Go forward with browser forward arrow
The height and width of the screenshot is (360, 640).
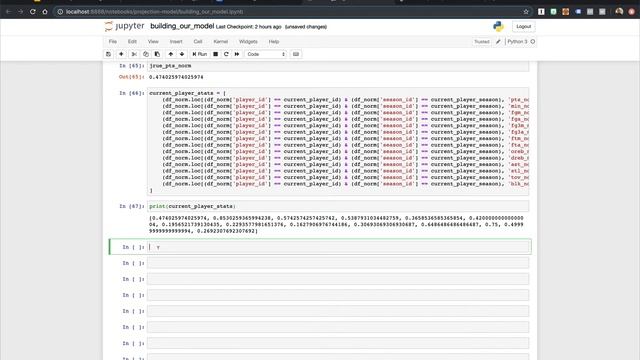coord(20,11)
